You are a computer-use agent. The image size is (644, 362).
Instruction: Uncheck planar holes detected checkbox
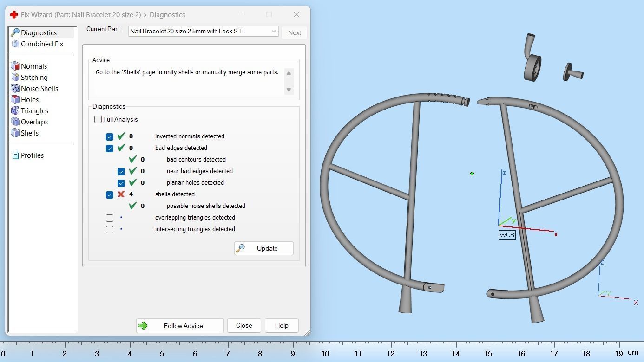(121, 183)
